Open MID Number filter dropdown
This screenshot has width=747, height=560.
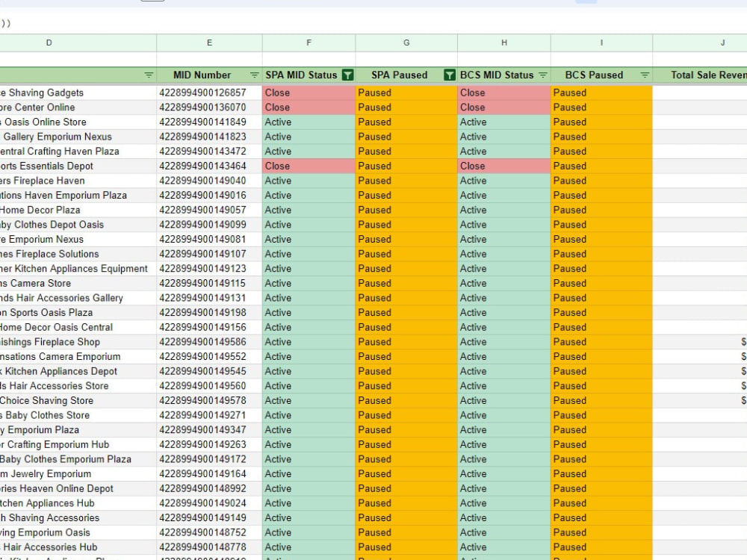coord(255,75)
